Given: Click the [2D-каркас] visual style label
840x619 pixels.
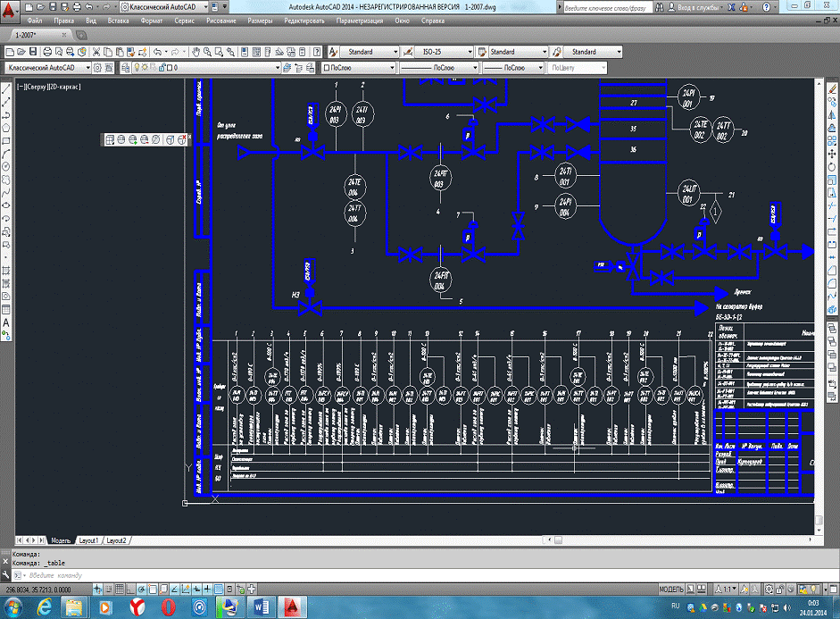Looking at the screenshot, I should (x=64, y=87).
